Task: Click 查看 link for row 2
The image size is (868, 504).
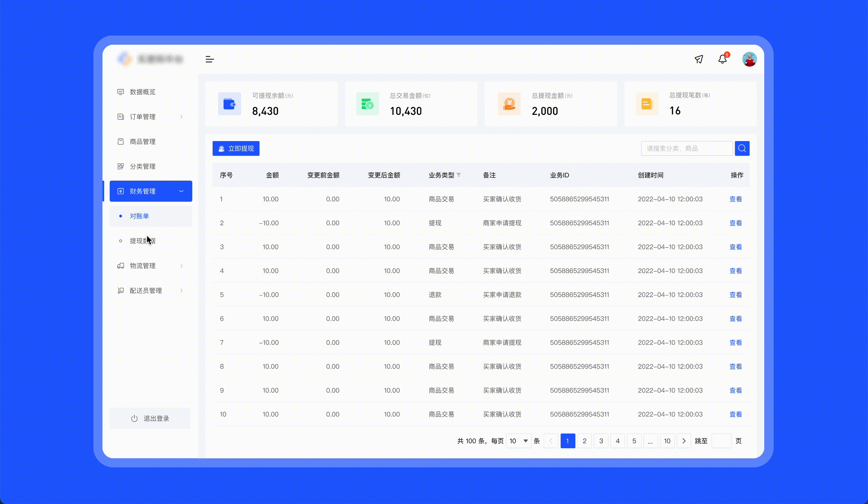Action: [735, 223]
